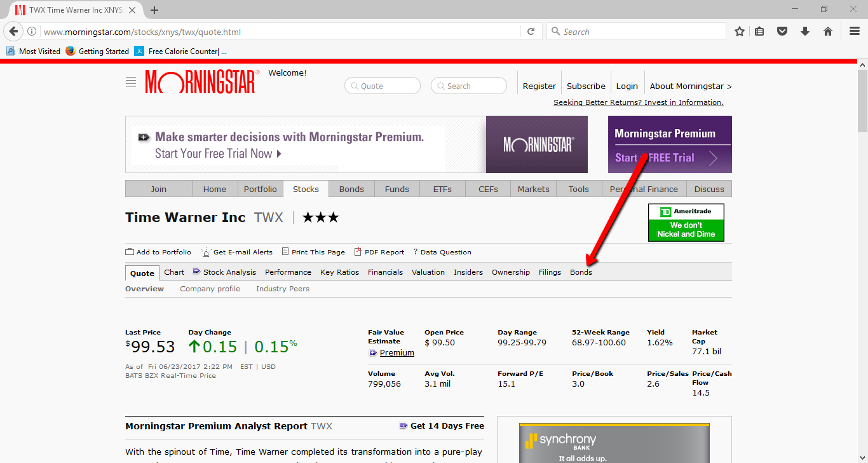The image size is (868, 463).
Task: Click the Pocket save icon
Action: click(x=782, y=31)
